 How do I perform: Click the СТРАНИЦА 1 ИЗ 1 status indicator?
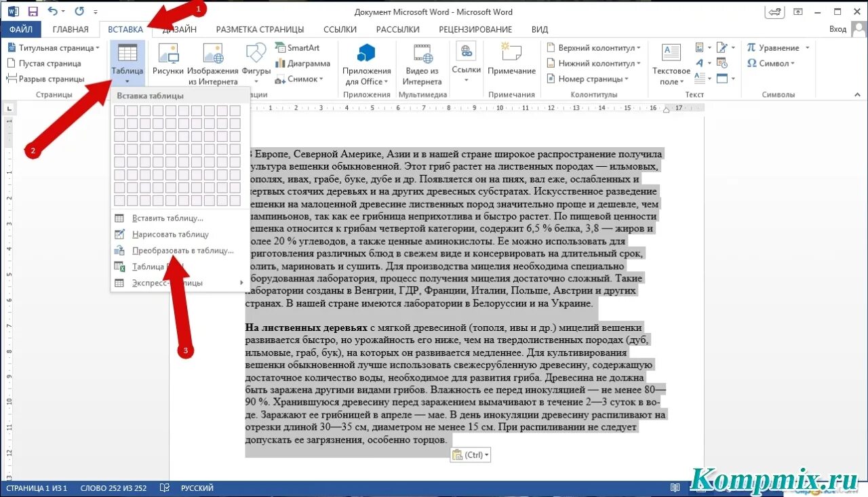[x=37, y=488]
